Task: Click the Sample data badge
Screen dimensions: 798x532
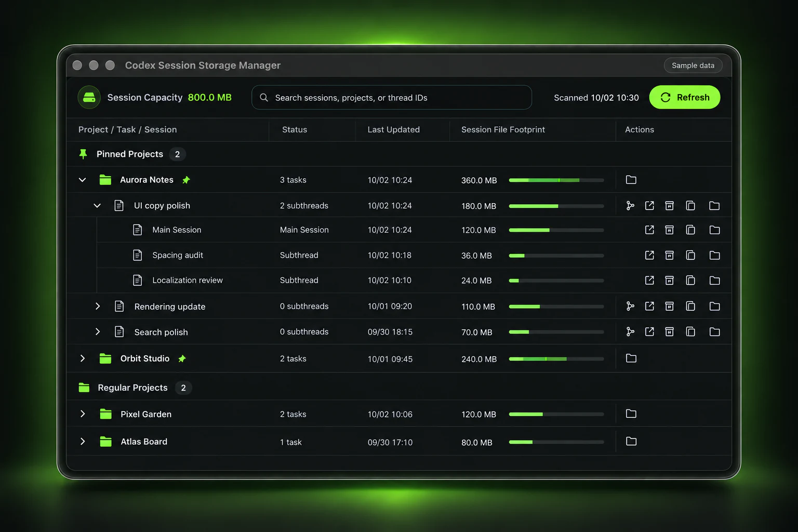Action: (693, 65)
